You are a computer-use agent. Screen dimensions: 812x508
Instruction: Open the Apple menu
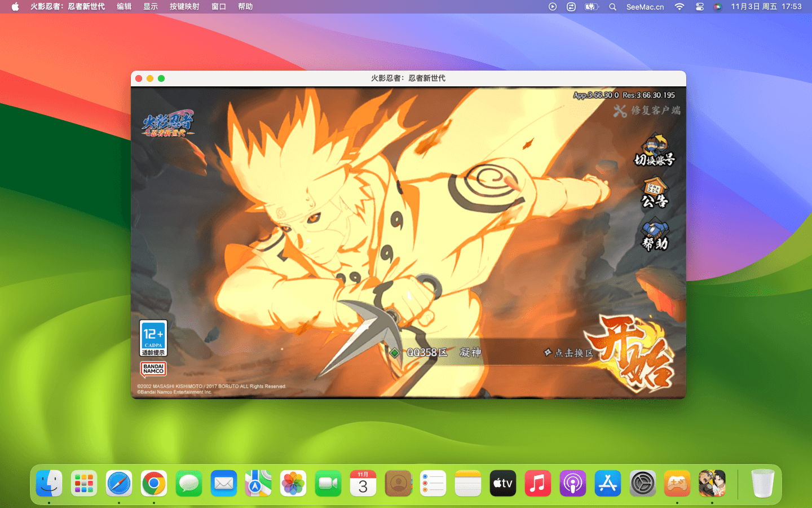(x=15, y=7)
